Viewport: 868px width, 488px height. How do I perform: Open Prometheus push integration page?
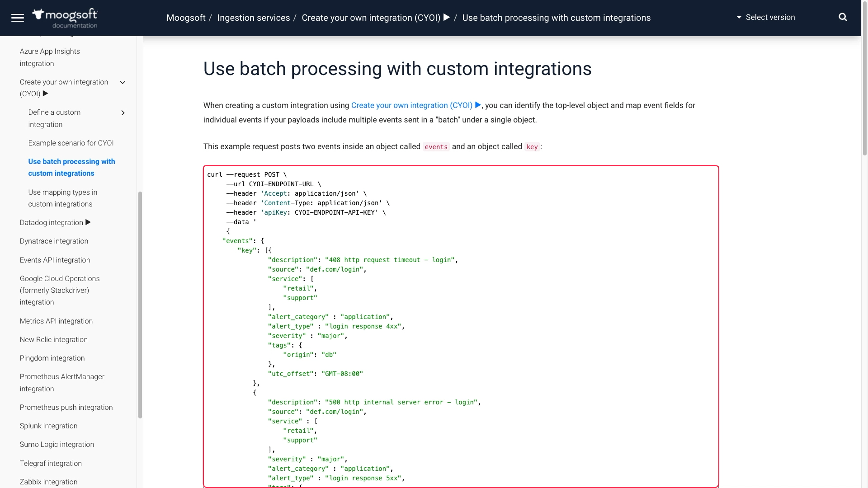click(66, 407)
